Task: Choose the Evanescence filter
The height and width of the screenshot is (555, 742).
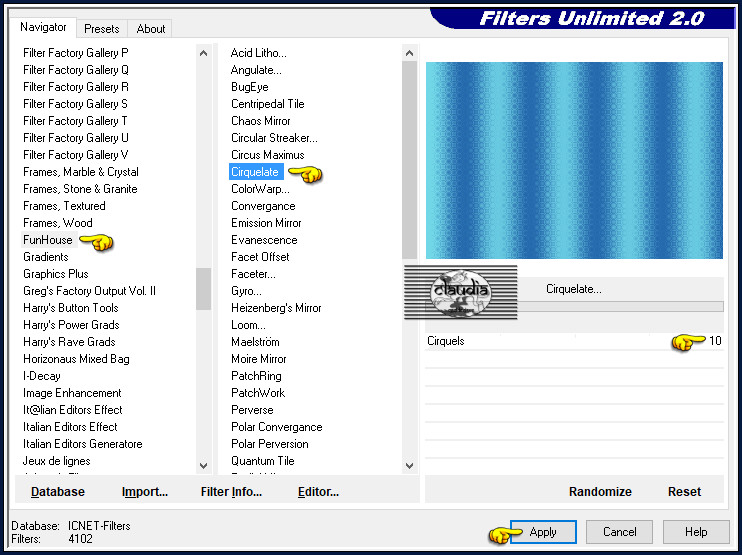Action: click(x=264, y=240)
